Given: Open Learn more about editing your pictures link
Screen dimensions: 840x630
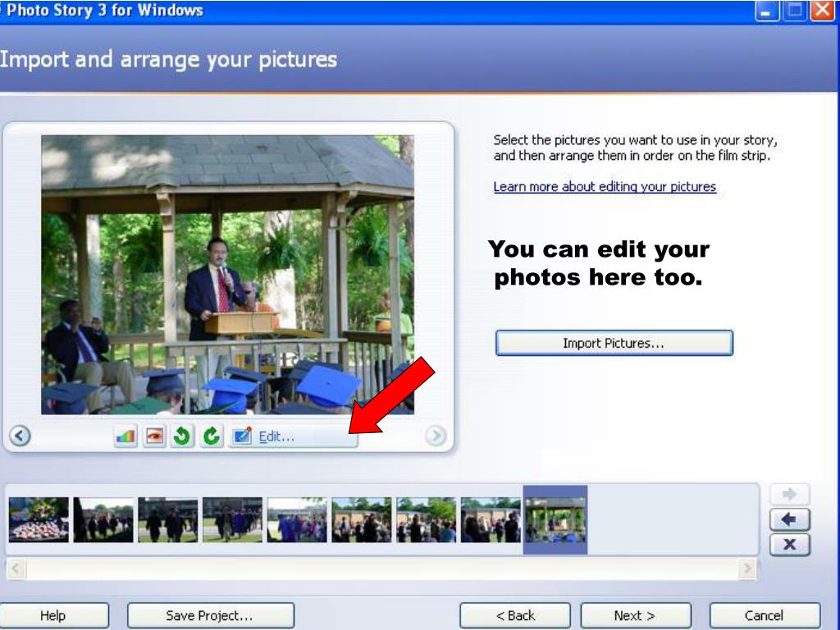Looking at the screenshot, I should coord(605,186).
